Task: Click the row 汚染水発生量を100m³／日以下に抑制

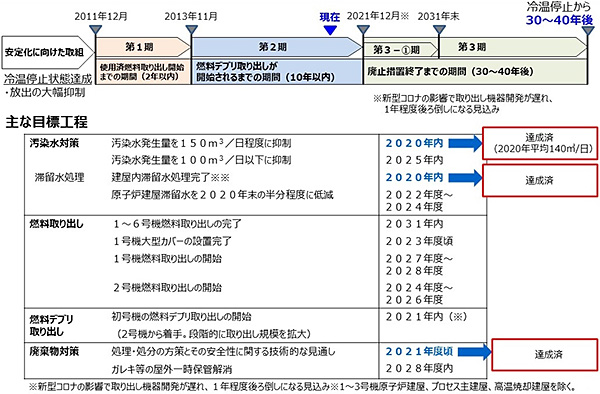Action: 201,160
